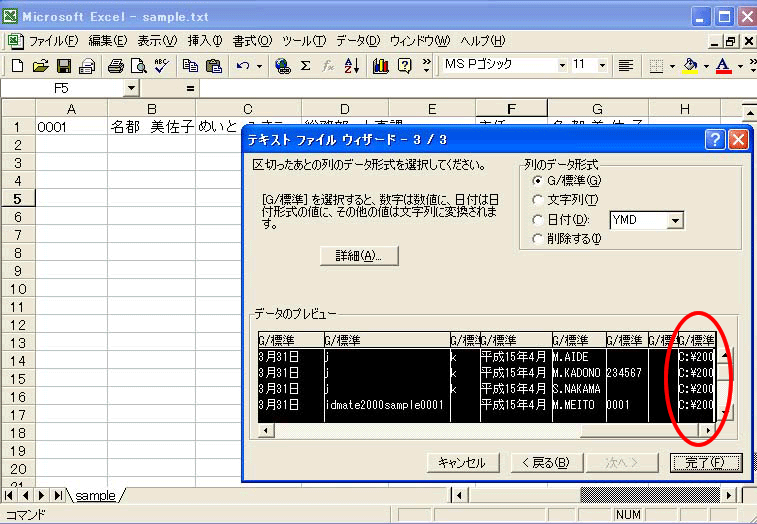
Task: Click the equals sign in formula bar
Action: (190, 88)
